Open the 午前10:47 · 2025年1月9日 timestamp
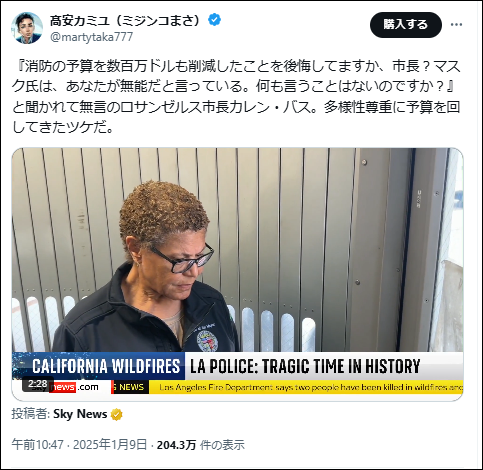Viewport: 483px width, 470px height. [x=79, y=445]
